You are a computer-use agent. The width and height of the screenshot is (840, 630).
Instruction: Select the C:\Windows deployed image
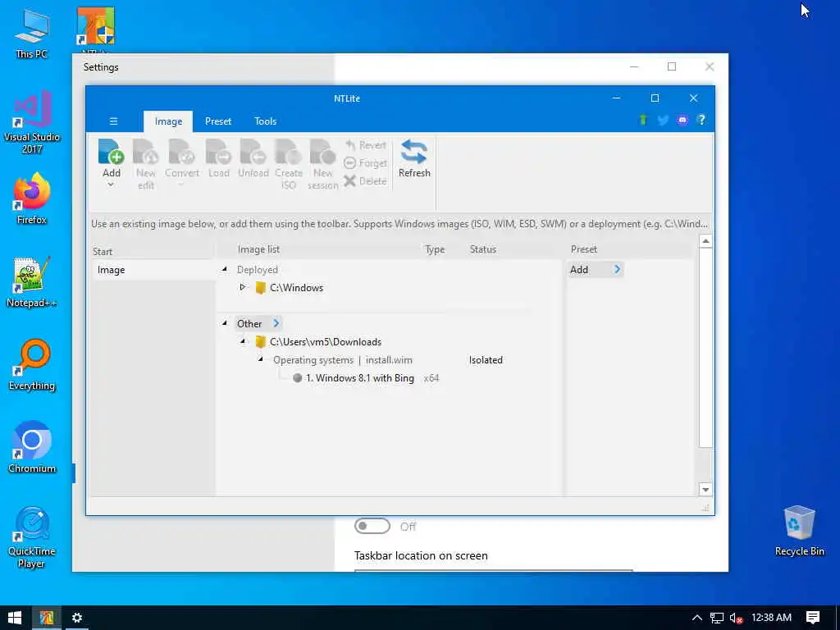296,288
